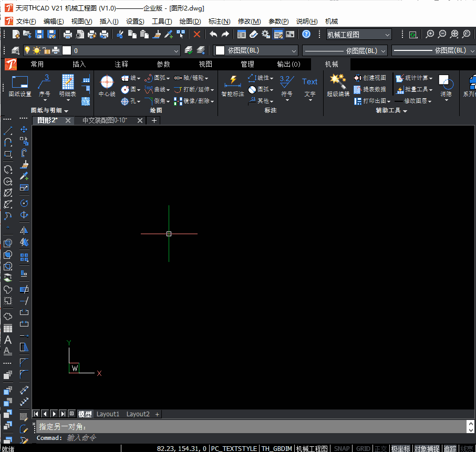Click the red Delete X icon
The image size is (476, 452).
(196, 34)
